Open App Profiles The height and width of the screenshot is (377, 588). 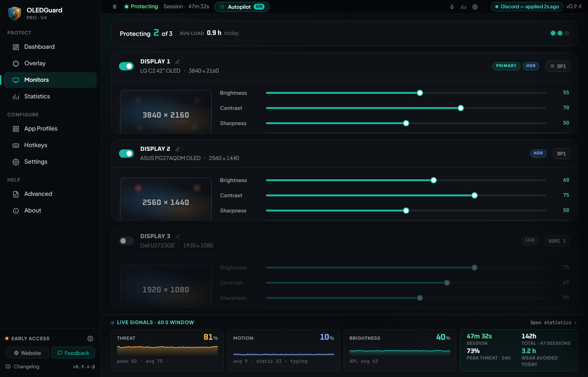[50, 128]
